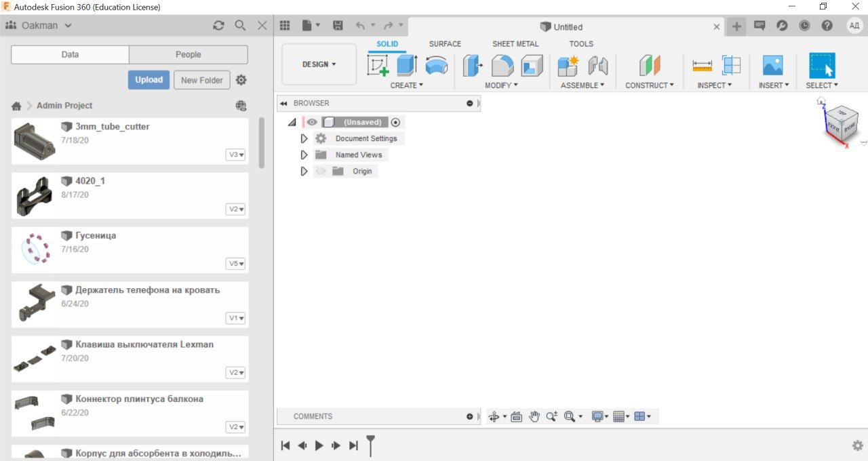Select the Look At tool
This screenshot has height=461, width=868.
point(516,416)
